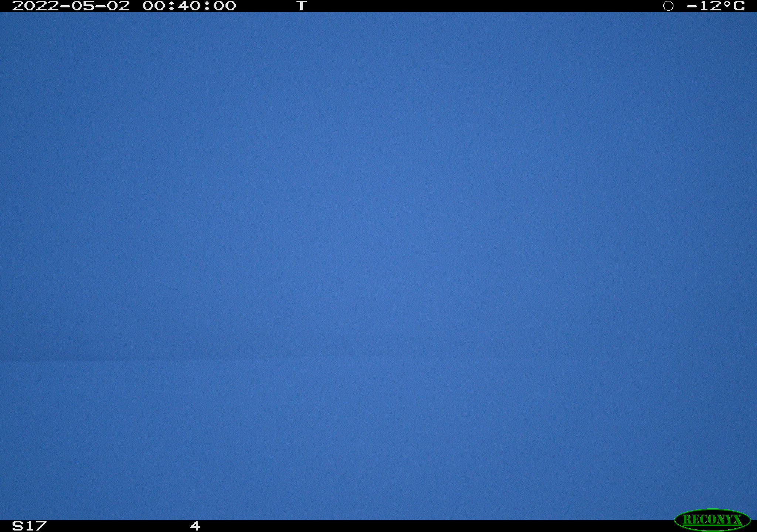Click the °C unit in temperature

pyautogui.click(x=733, y=6)
